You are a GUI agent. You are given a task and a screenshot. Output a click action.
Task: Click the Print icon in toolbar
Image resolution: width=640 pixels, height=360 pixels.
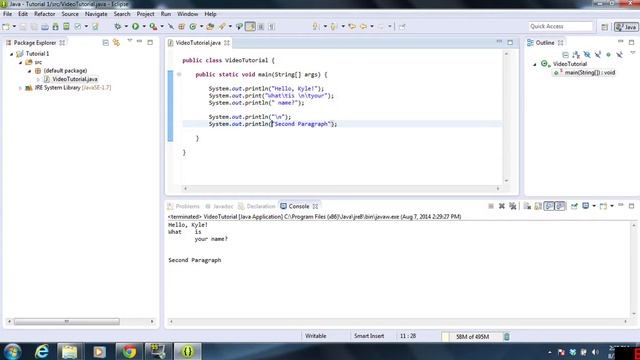[44, 27]
